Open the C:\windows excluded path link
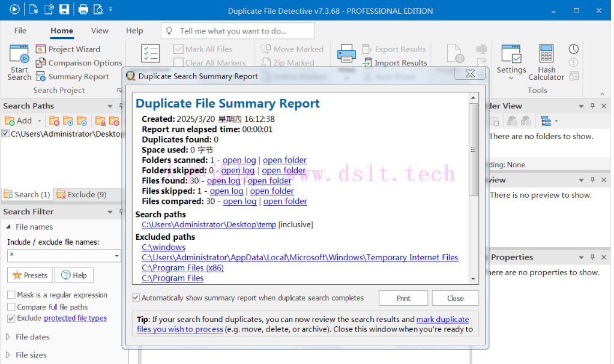 click(x=164, y=247)
